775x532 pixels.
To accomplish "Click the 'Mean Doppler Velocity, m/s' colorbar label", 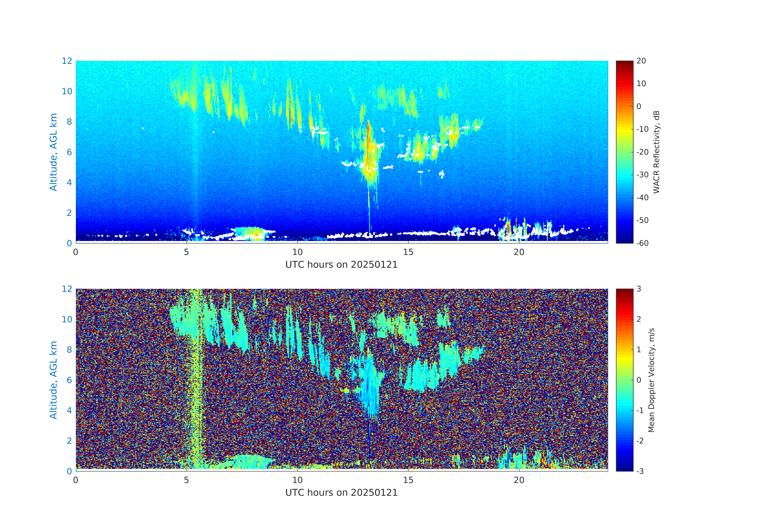I will [x=651, y=380].
